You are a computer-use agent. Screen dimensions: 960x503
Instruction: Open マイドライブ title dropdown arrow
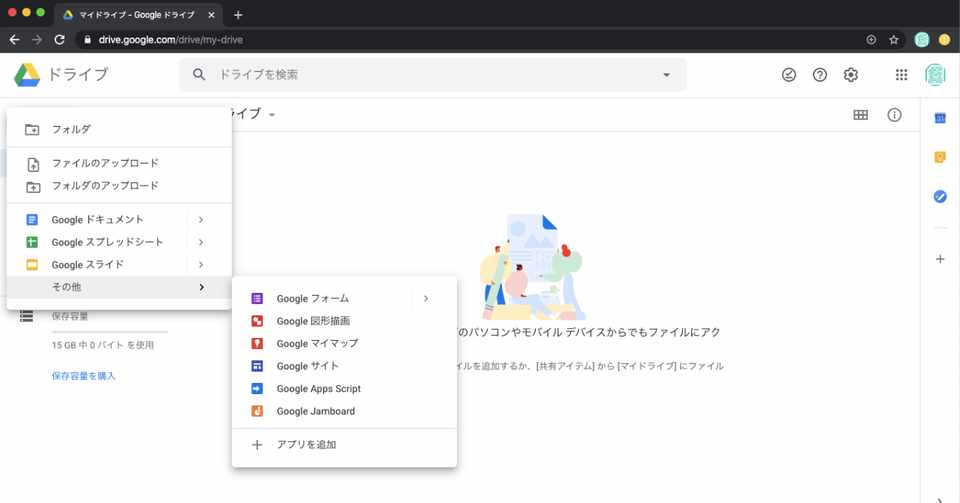(x=272, y=115)
